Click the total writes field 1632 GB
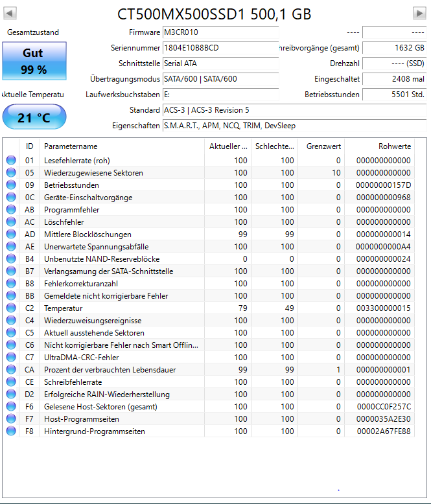431x504 pixels. tap(394, 48)
